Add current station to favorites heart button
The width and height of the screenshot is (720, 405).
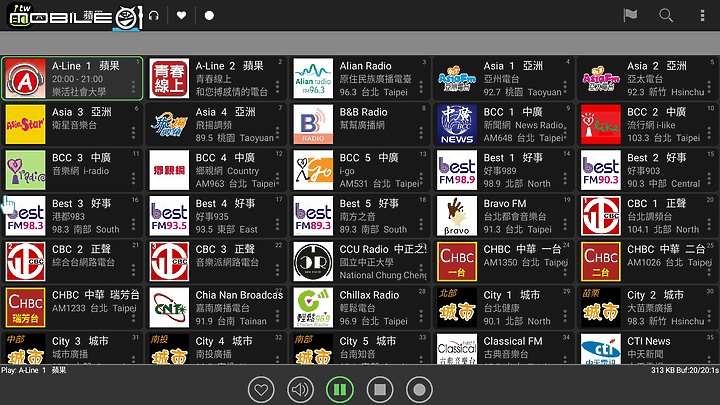[261, 390]
